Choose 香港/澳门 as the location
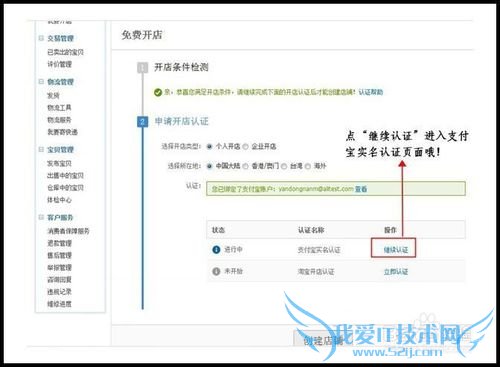 tap(246, 166)
